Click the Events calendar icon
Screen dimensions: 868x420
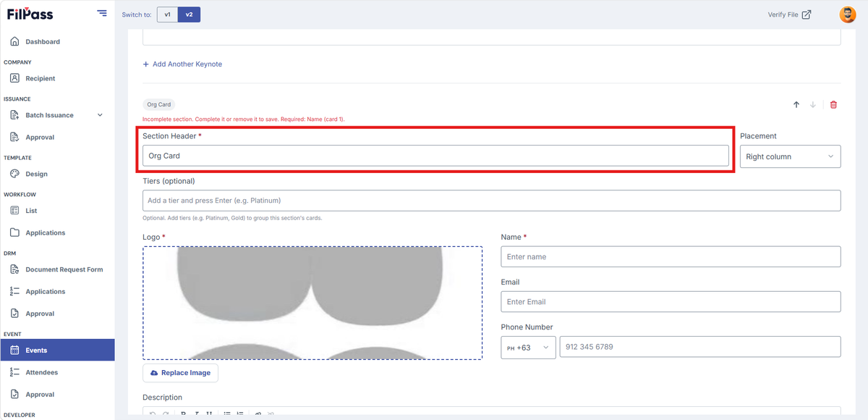pyautogui.click(x=14, y=350)
